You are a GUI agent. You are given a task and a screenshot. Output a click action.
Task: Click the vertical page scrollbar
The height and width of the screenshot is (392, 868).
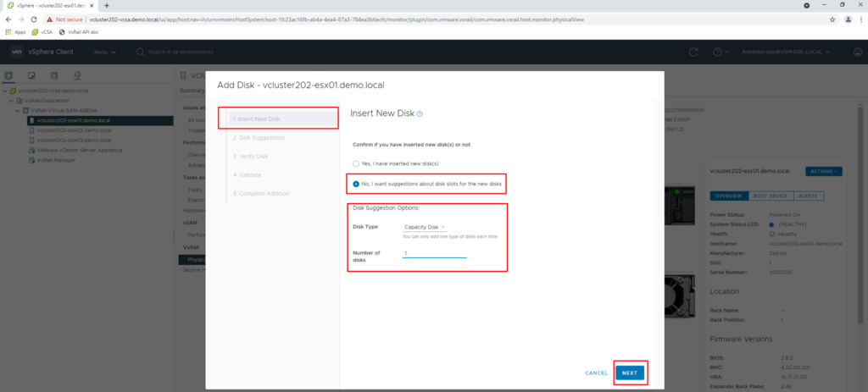pos(860,216)
